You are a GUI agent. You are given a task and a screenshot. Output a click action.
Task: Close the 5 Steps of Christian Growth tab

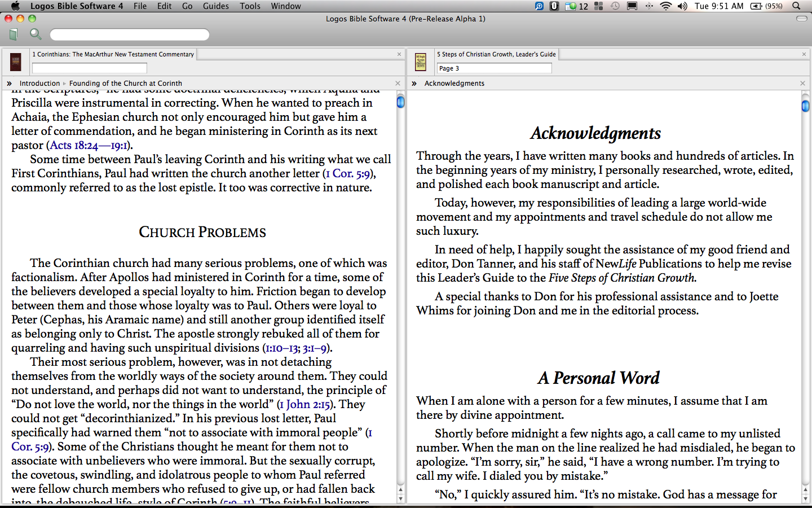pos(804,54)
